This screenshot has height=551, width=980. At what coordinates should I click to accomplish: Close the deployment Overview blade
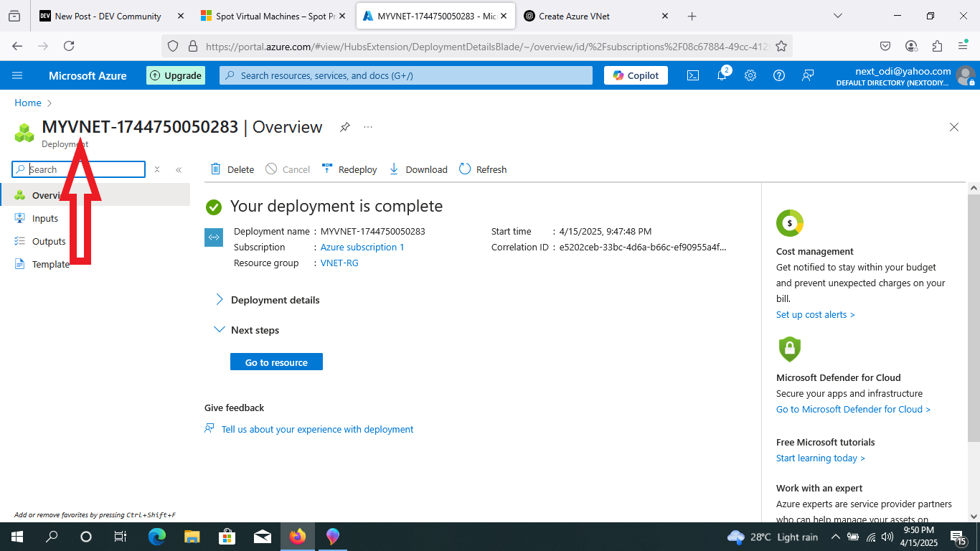(954, 127)
